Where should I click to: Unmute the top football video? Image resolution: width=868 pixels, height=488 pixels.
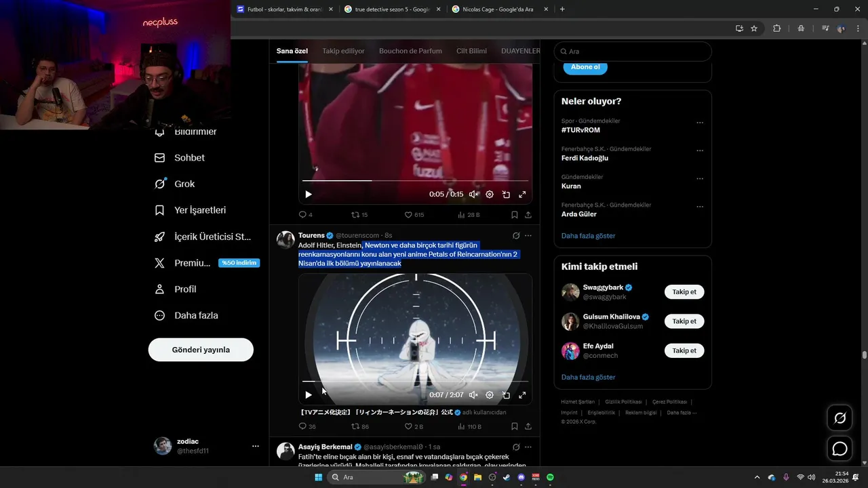pos(473,195)
